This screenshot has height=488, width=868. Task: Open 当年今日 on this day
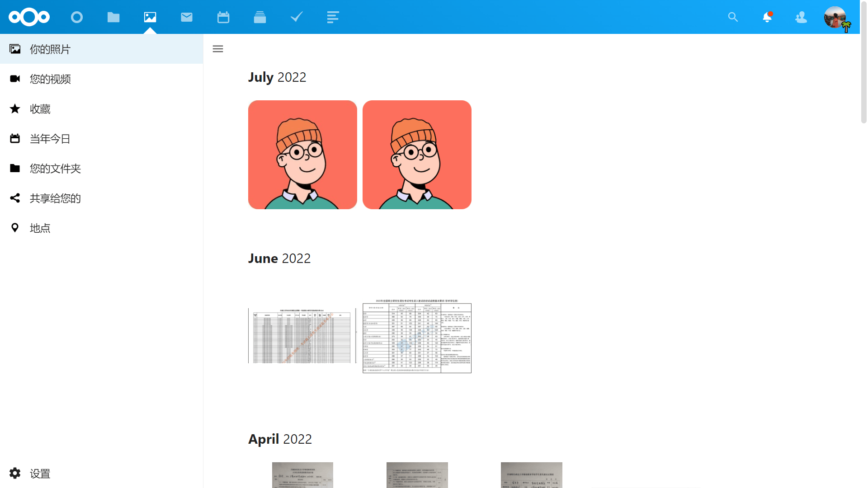coord(50,138)
